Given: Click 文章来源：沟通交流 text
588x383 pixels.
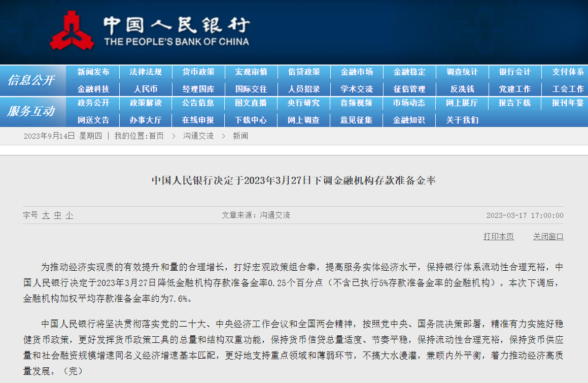Looking at the screenshot, I should point(256,215).
